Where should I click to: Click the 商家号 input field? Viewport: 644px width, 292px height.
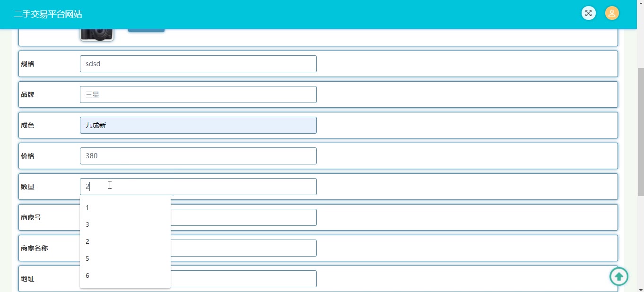(243, 217)
